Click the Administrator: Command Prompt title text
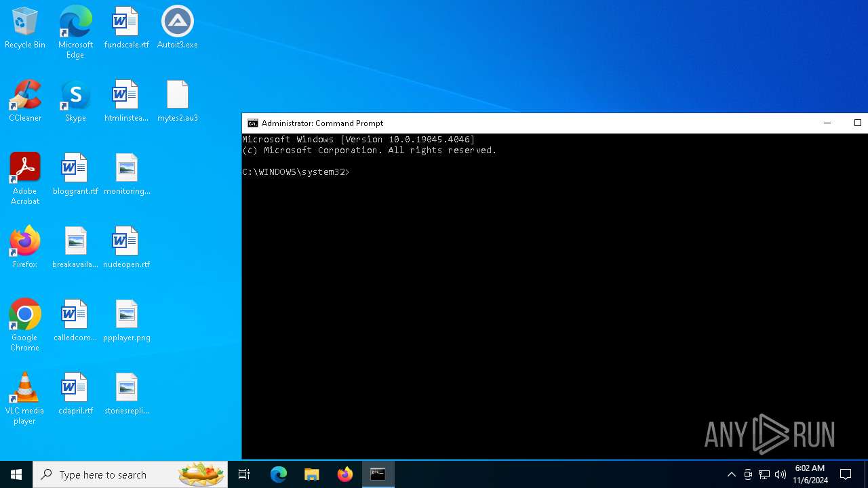Screen dimensions: 868x488 click(x=322, y=123)
